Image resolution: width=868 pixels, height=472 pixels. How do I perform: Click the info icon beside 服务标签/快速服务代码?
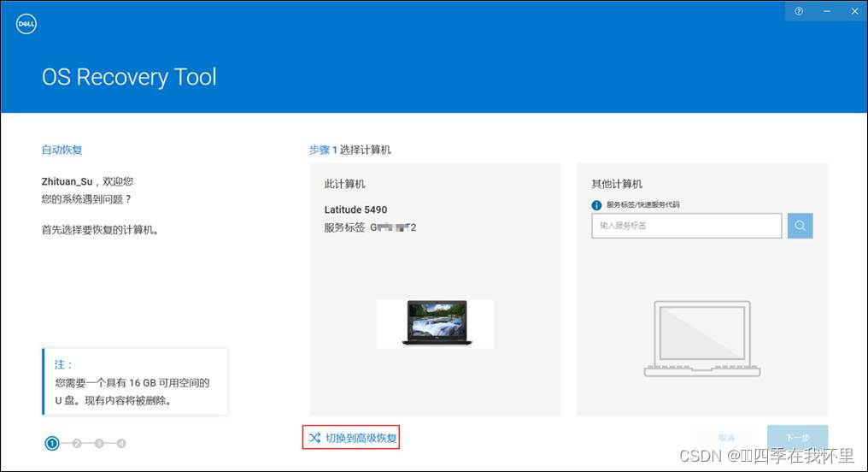tap(596, 205)
